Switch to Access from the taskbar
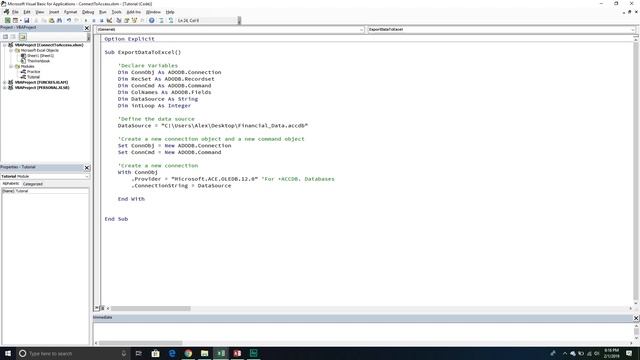 tap(237, 353)
